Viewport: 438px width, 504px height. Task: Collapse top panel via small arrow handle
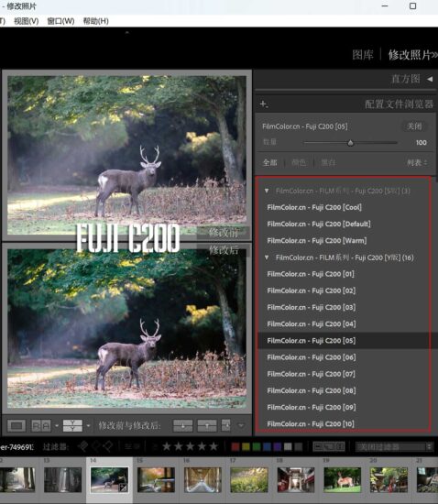(127, 32)
